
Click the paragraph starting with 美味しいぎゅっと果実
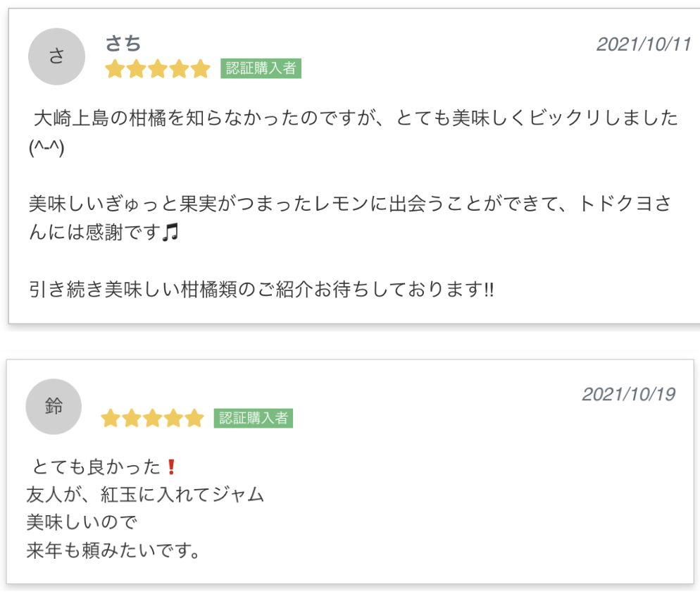[350, 204]
